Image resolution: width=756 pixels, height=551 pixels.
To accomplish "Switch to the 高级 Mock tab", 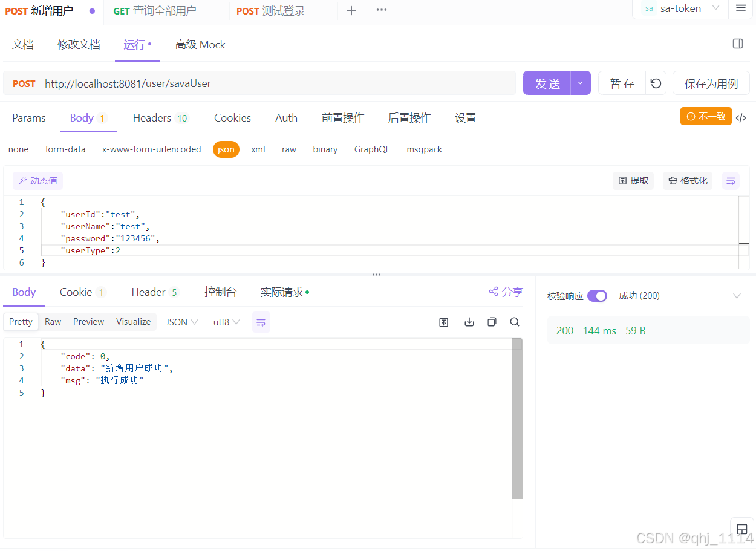I will click(200, 44).
